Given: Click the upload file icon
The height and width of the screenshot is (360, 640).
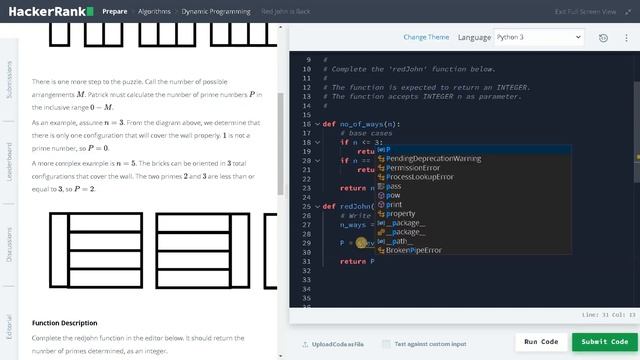Looking at the screenshot, I should pos(305,344).
